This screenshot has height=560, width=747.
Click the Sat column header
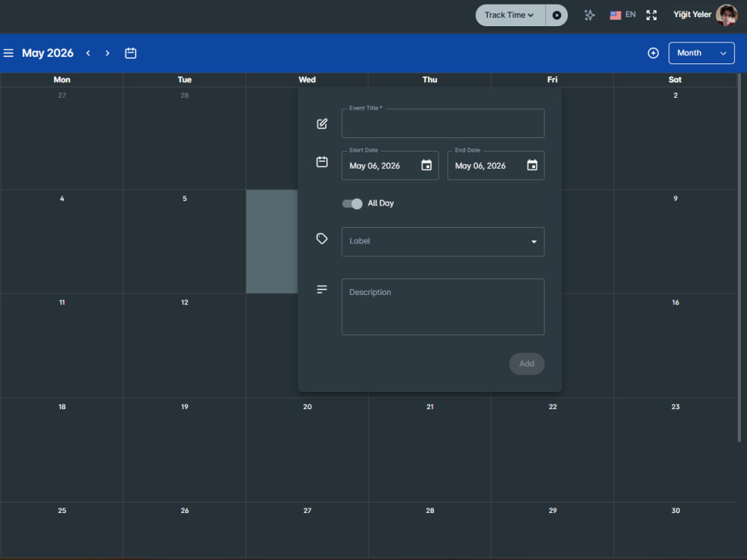tap(675, 80)
